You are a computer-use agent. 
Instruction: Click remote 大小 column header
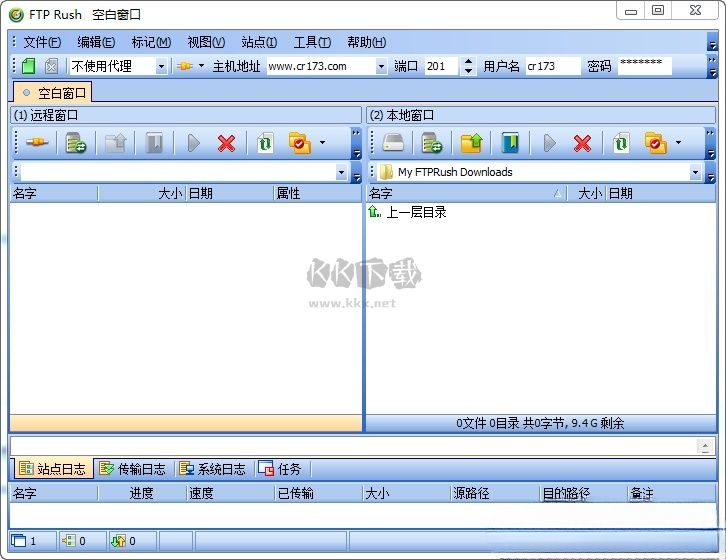tap(142, 193)
